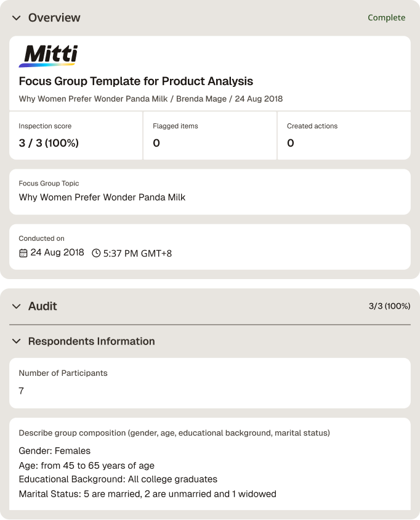Image resolution: width=420 pixels, height=520 pixels.
Task: Click the Focus Group Topic label
Action: click(x=49, y=184)
